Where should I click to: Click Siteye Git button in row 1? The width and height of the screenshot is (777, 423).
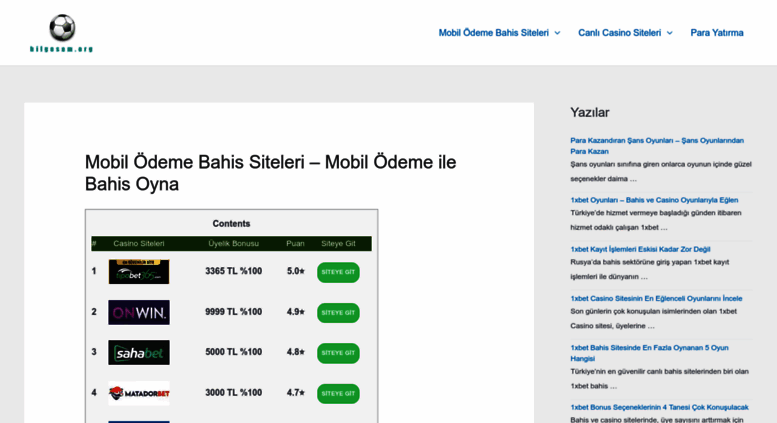tap(338, 272)
